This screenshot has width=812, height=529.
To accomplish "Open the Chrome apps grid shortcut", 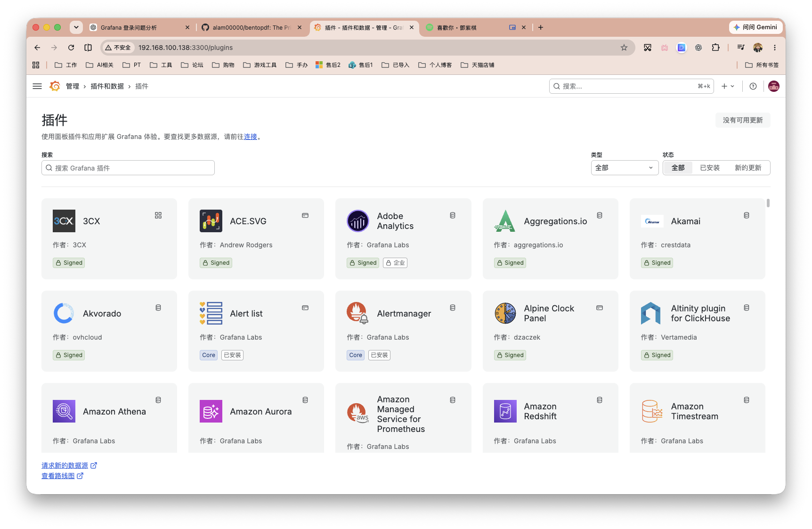I will (x=36, y=65).
